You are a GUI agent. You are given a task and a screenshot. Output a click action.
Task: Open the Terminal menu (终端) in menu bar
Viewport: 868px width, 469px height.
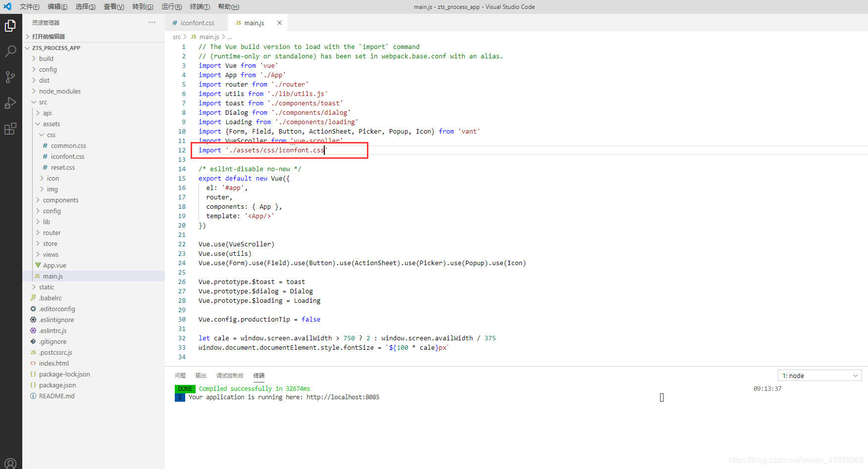[200, 6]
